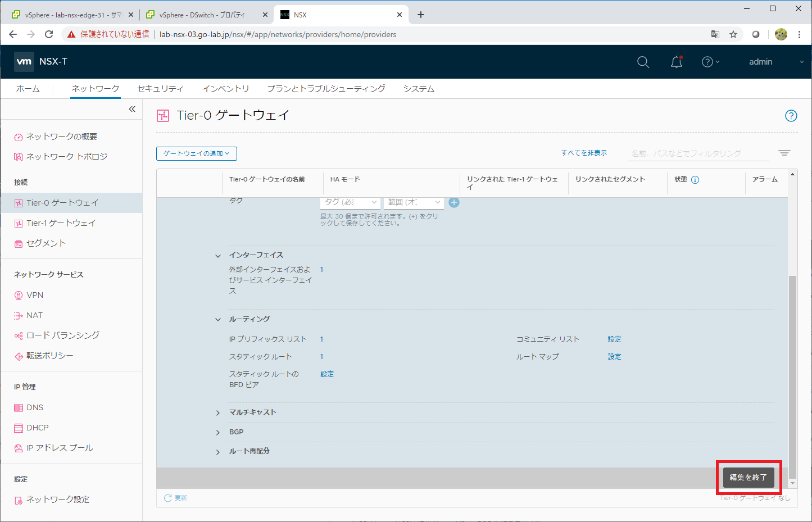This screenshot has width=812, height=522.
Task: Switch to the セキュリティ tab
Action: (x=160, y=89)
